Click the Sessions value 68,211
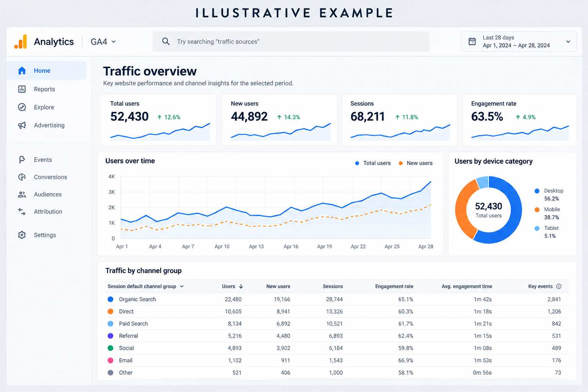The width and height of the screenshot is (588, 392). coord(367,116)
